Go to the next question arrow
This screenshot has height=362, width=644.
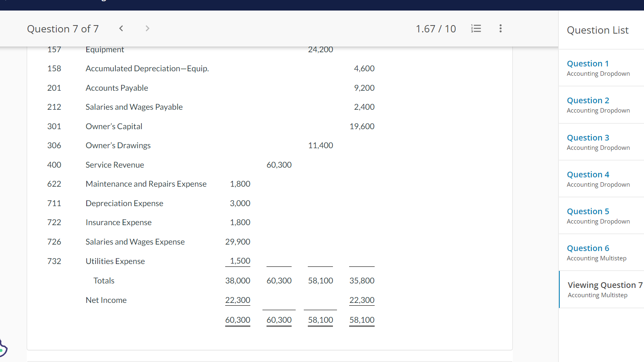pyautogui.click(x=147, y=28)
